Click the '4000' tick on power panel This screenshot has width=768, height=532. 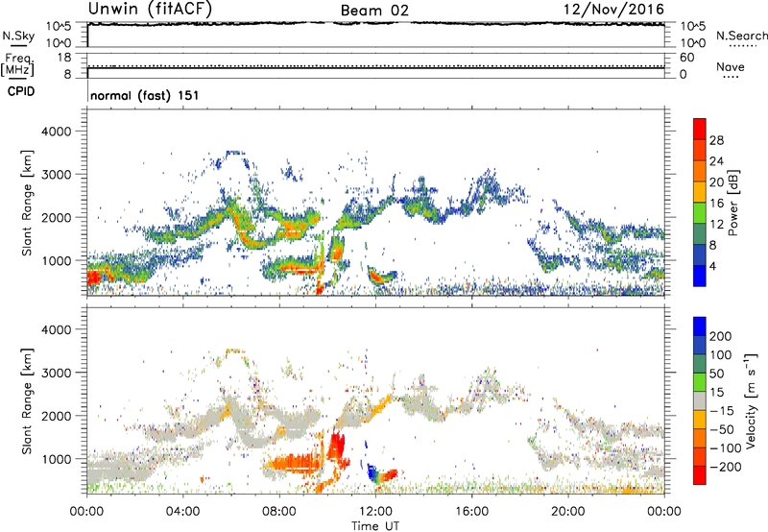[56, 132]
